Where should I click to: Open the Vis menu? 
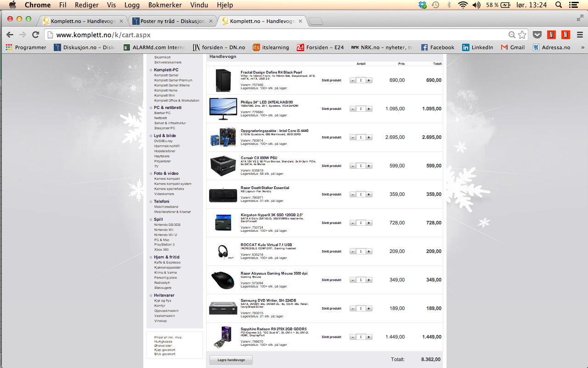(111, 5)
